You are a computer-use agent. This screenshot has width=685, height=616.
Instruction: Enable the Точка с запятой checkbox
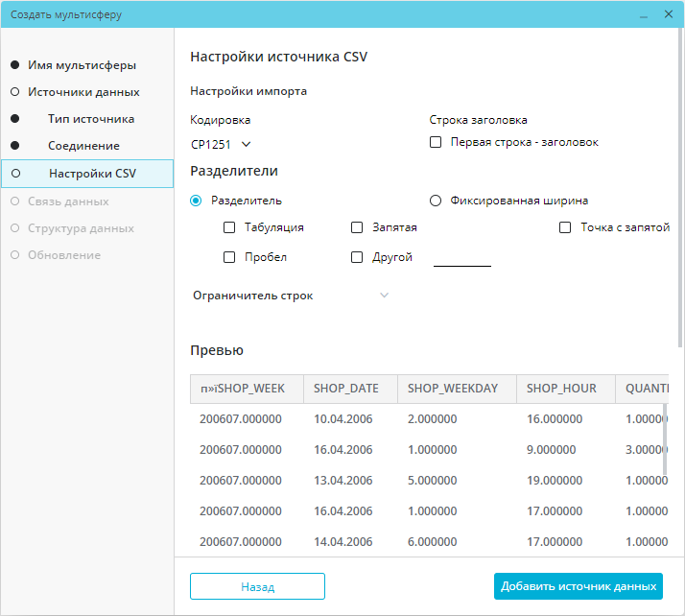coord(565,227)
